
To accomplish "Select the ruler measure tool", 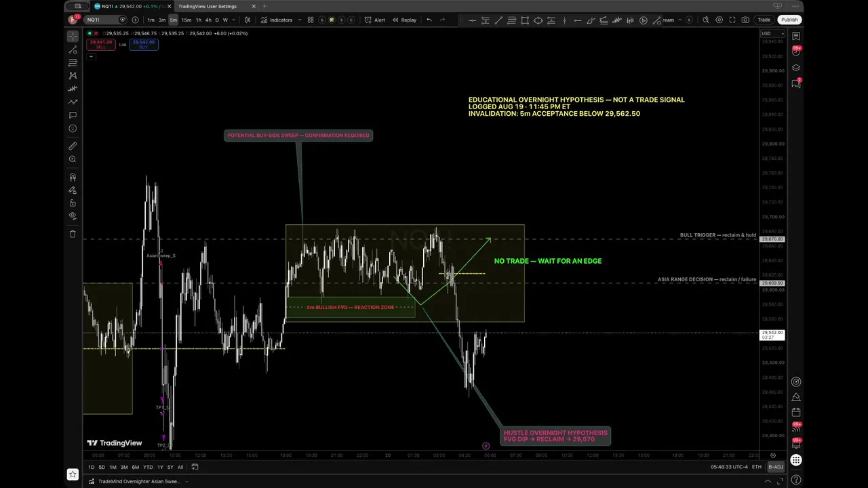I will click(73, 146).
